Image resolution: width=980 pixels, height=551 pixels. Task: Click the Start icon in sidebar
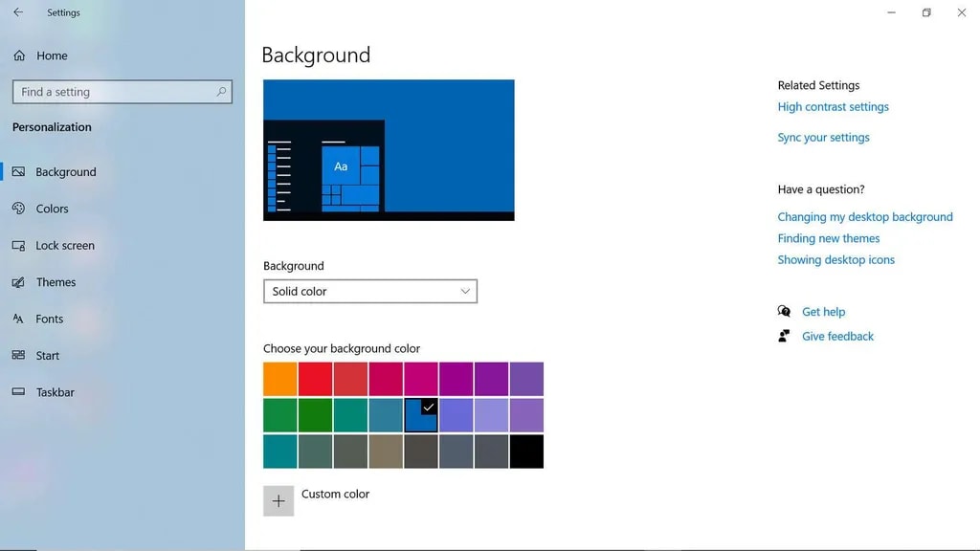[x=18, y=355]
